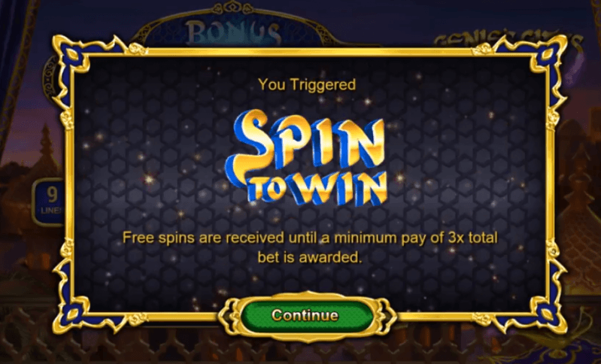The width and height of the screenshot is (601, 364).
Task: Click the You Triggered heading
Action: [x=307, y=85]
